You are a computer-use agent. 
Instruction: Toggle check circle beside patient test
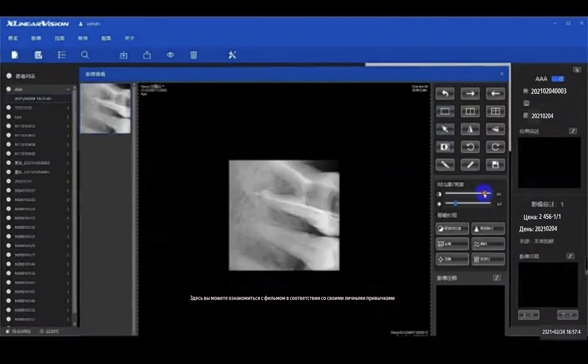click(x=9, y=117)
